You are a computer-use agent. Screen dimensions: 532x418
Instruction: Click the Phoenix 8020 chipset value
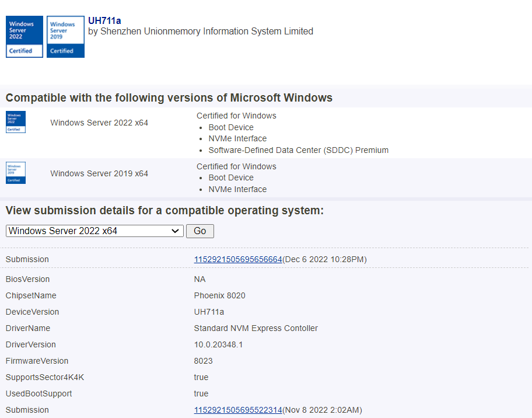point(219,295)
